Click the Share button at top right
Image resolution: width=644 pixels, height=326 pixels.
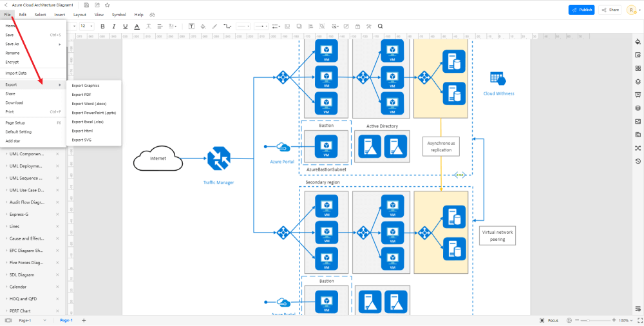coord(610,10)
